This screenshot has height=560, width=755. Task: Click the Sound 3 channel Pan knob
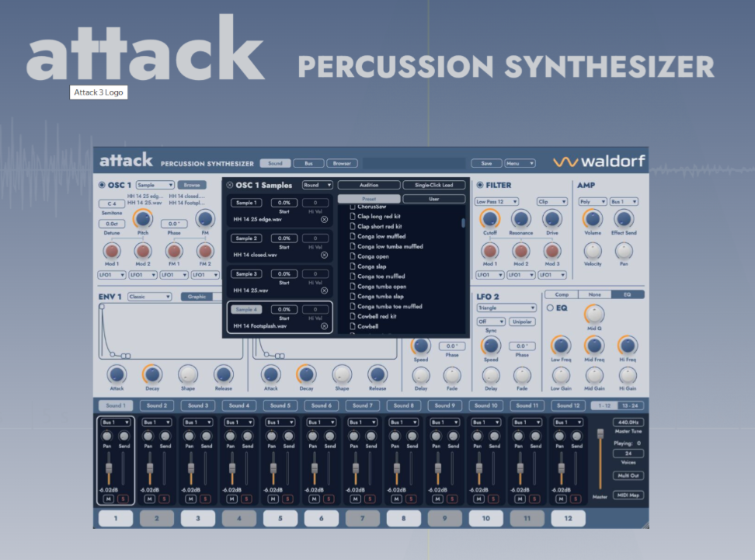pos(190,437)
